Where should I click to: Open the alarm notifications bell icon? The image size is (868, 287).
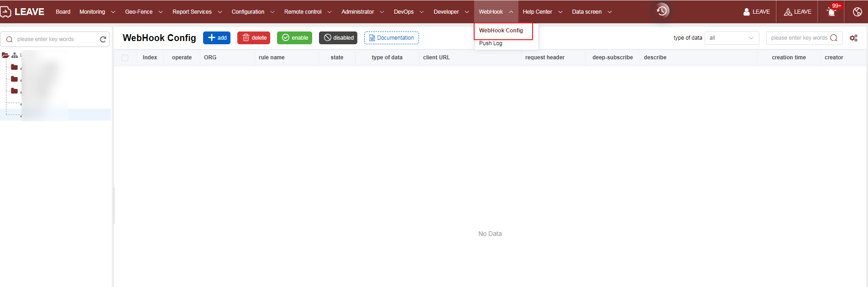[x=831, y=12]
